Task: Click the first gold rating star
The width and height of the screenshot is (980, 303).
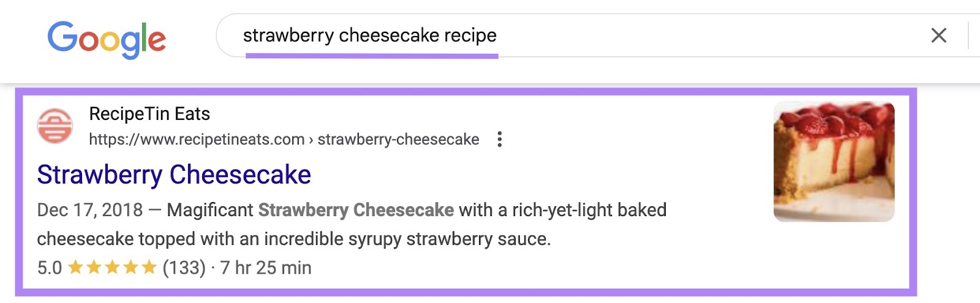Action: tap(75, 267)
